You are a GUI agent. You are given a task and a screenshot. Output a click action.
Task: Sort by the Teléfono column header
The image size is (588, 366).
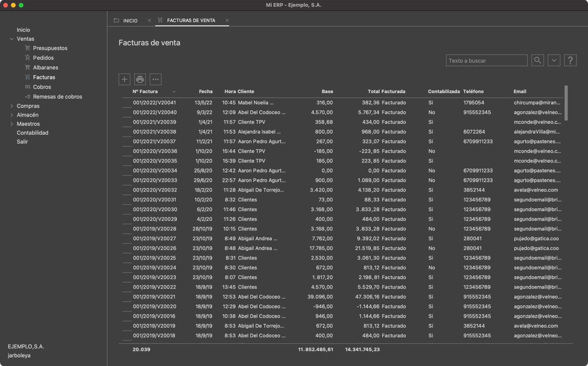[473, 91]
